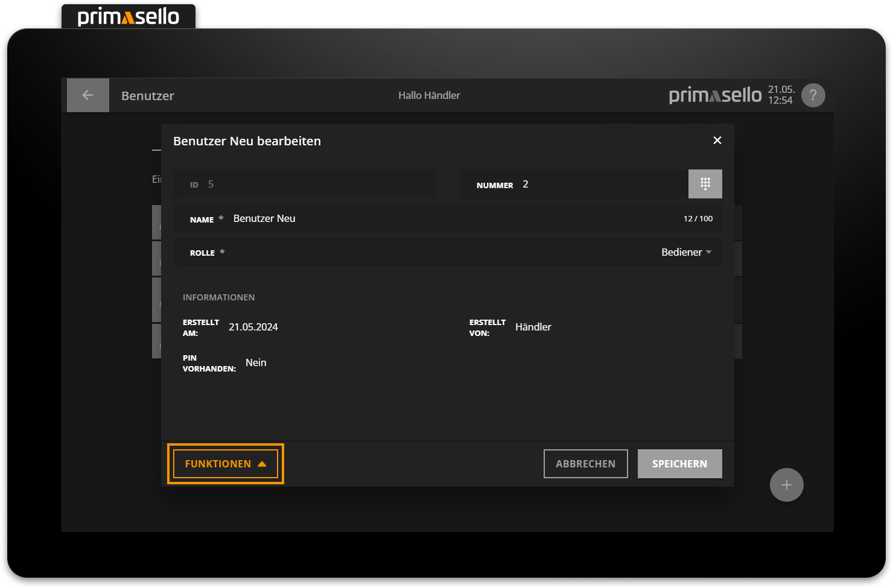Go back using the header arrow
This screenshot has width=893, height=588.
pos(88,95)
